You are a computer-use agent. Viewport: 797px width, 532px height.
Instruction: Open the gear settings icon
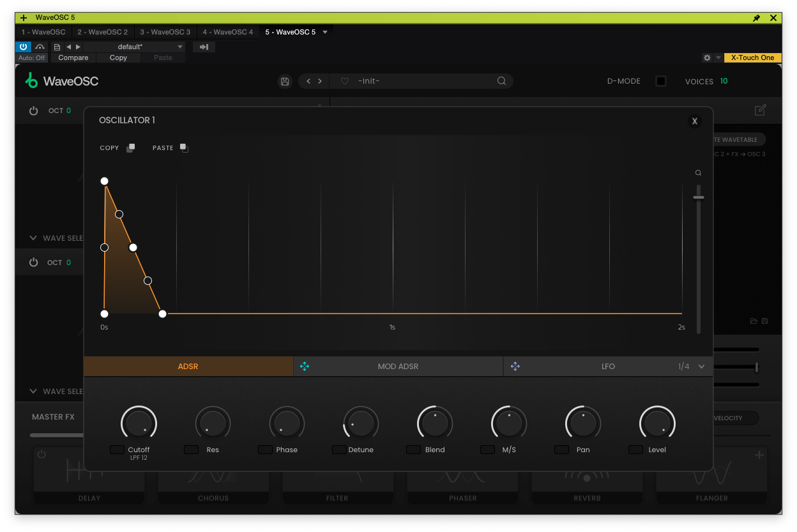pyautogui.click(x=707, y=57)
